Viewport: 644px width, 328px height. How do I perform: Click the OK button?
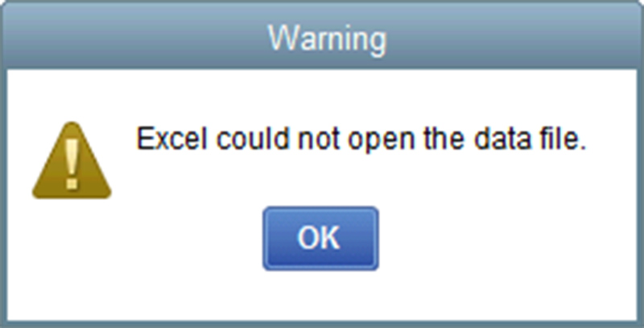click(320, 239)
